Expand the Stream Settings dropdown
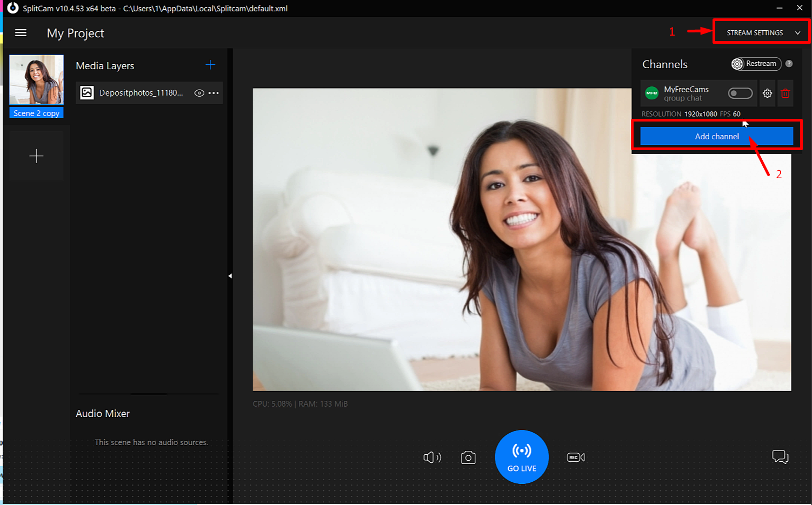This screenshot has height=505, width=812. tap(761, 33)
